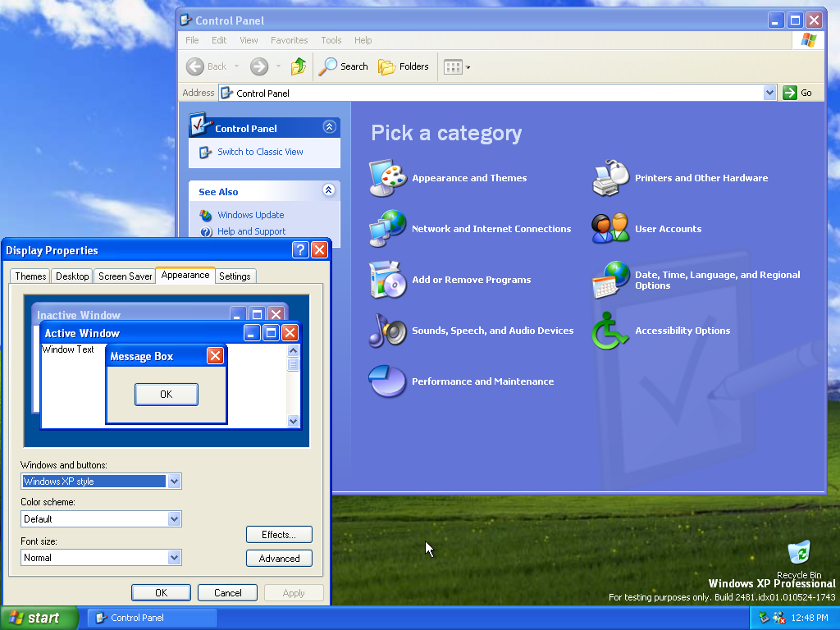
Task: Open the Help menu
Action: point(363,40)
